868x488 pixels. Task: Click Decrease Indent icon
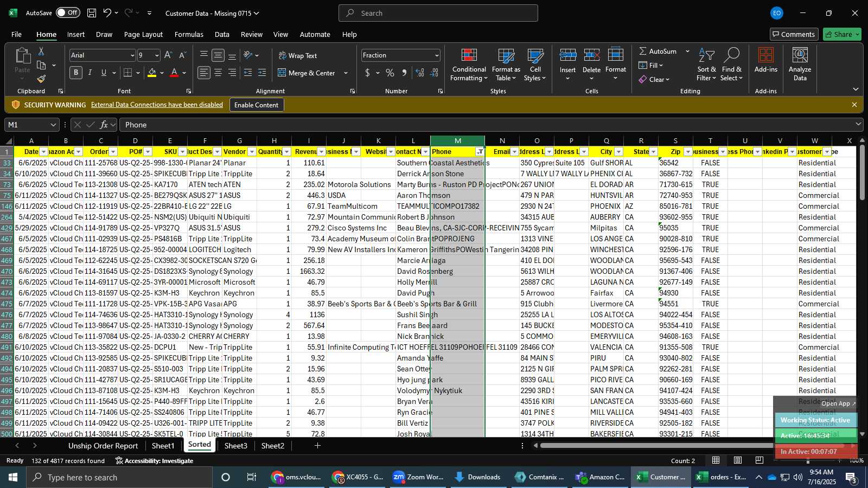click(248, 73)
